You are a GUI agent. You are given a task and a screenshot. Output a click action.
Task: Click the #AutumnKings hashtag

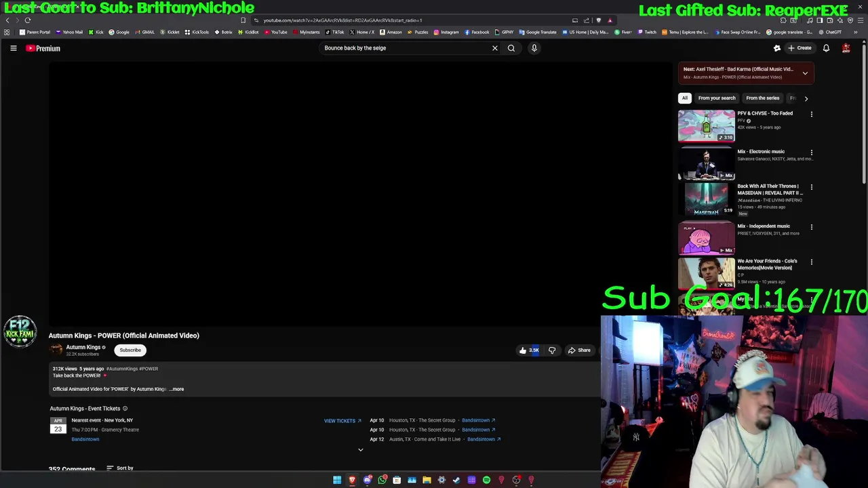tap(122, 369)
